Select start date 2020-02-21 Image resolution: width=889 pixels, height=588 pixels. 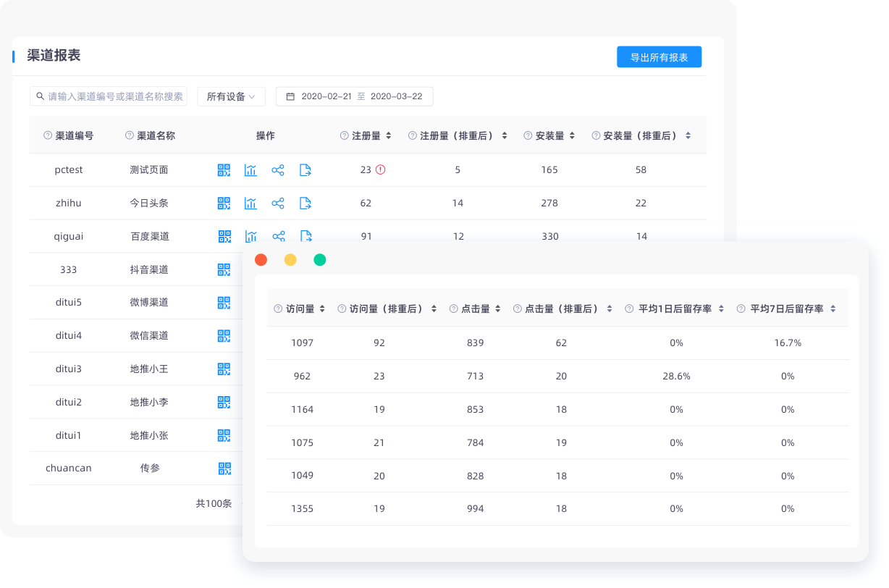click(326, 96)
